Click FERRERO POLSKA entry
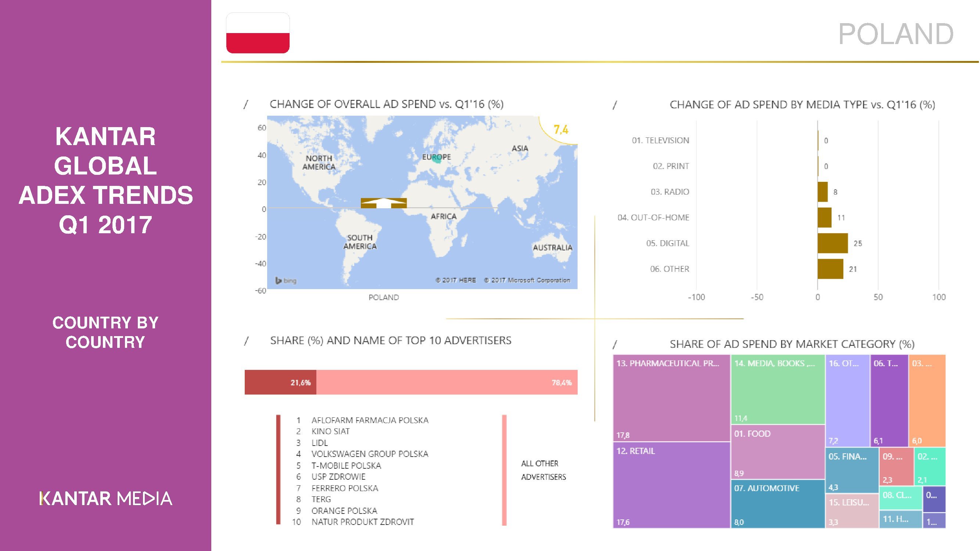 coord(345,488)
